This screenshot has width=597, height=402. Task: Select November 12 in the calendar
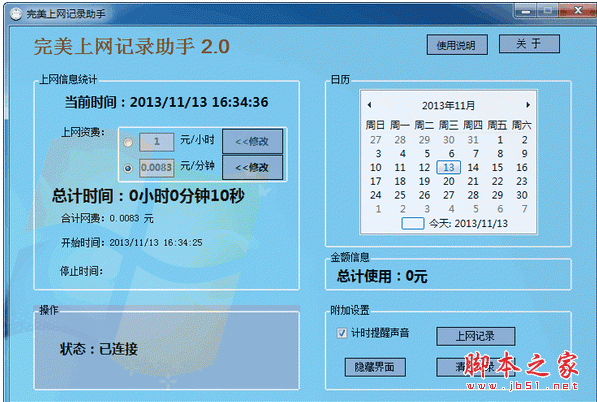[424, 168]
